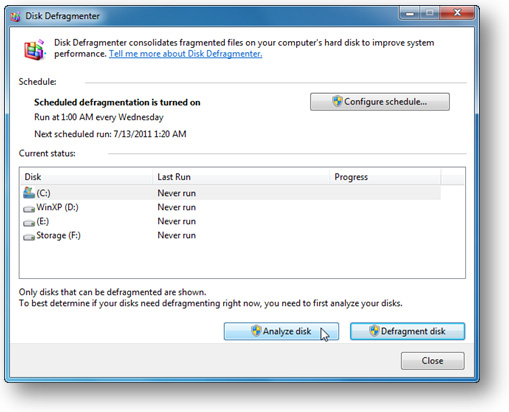This screenshot has width=509, height=412.
Task: Start analysis with Analyze disk button
Action: 281,331
